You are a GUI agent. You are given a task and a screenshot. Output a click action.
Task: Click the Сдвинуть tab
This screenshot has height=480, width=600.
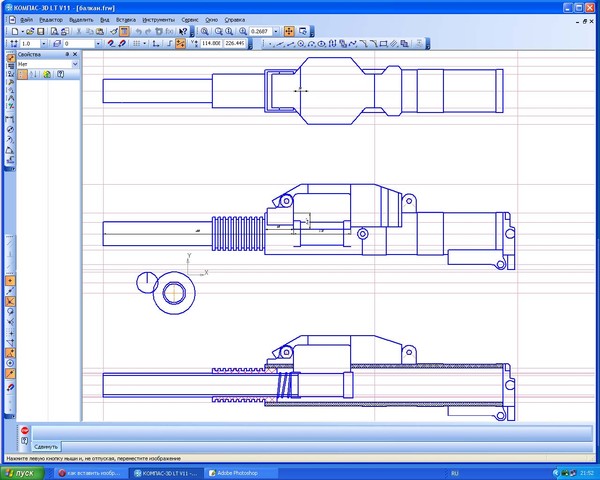tap(46, 447)
